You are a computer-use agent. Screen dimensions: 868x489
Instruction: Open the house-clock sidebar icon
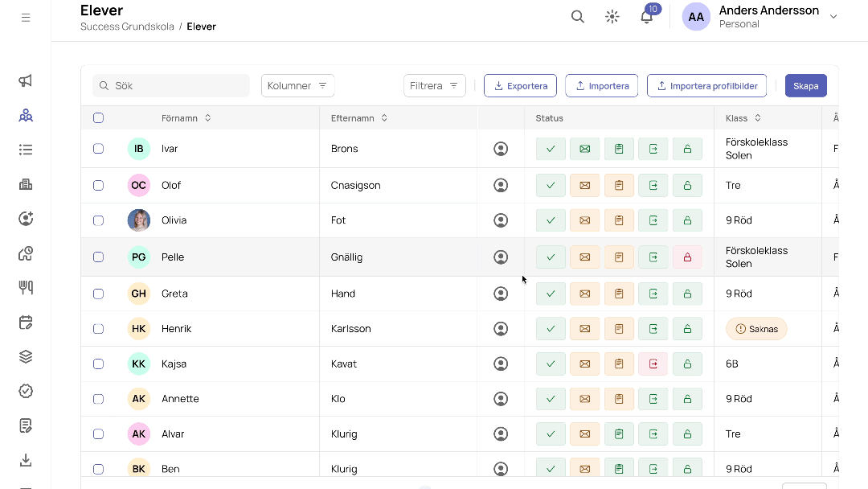coord(26,253)
